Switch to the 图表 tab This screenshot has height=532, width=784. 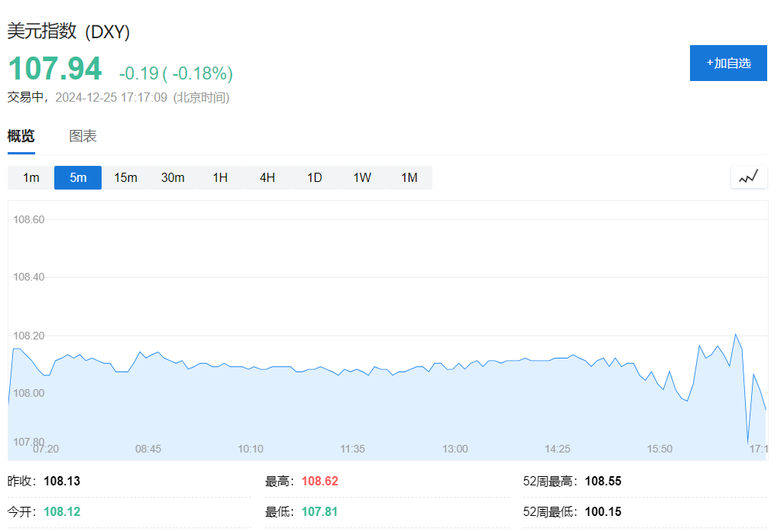tap(83, 136)
